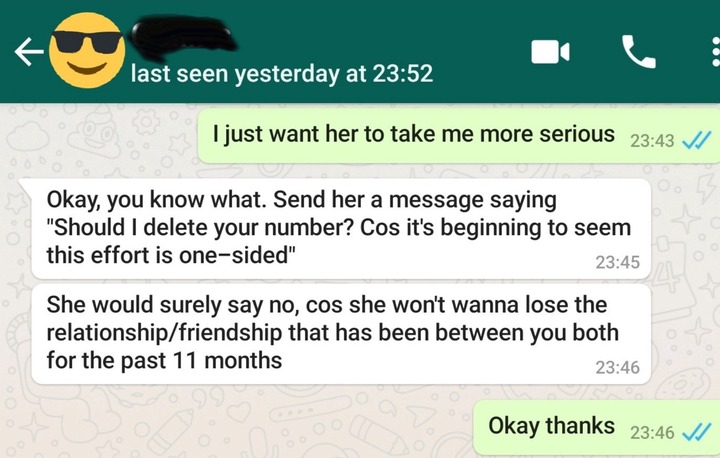
Task: Select the 'She would surely say no' message
Action: pos(341,334)
